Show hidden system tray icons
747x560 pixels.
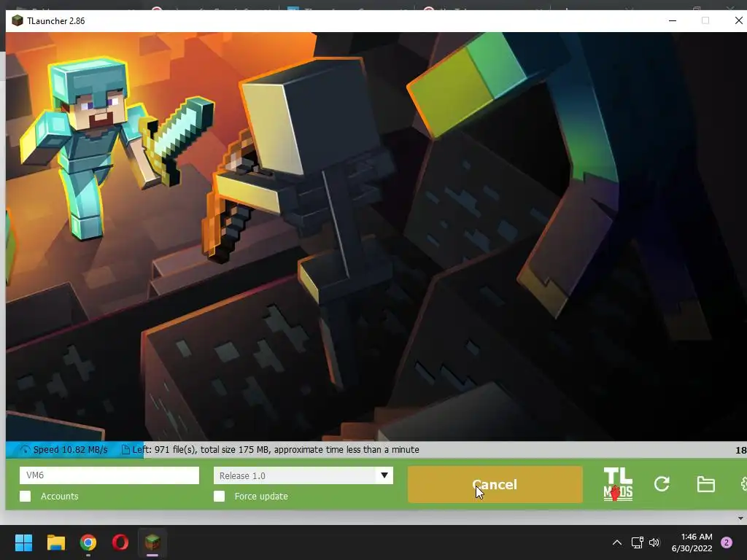[617, 542]
